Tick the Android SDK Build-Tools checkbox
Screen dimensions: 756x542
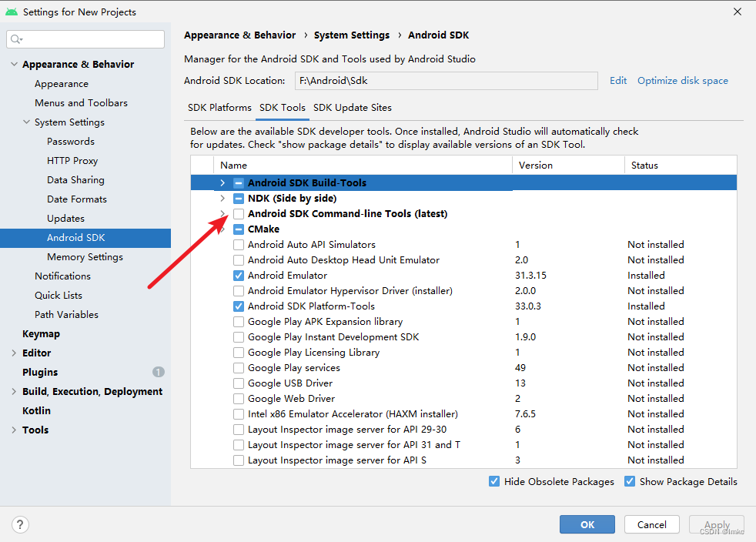238,182
